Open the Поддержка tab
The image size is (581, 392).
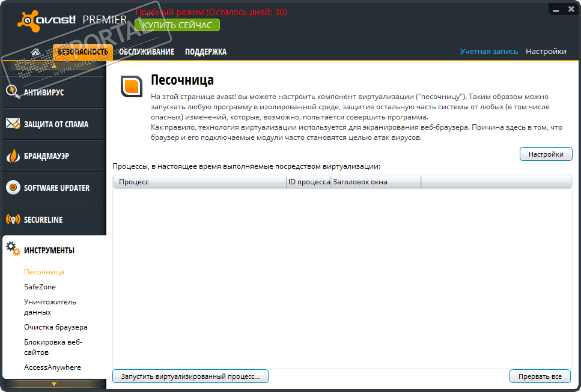coord(205,52)
